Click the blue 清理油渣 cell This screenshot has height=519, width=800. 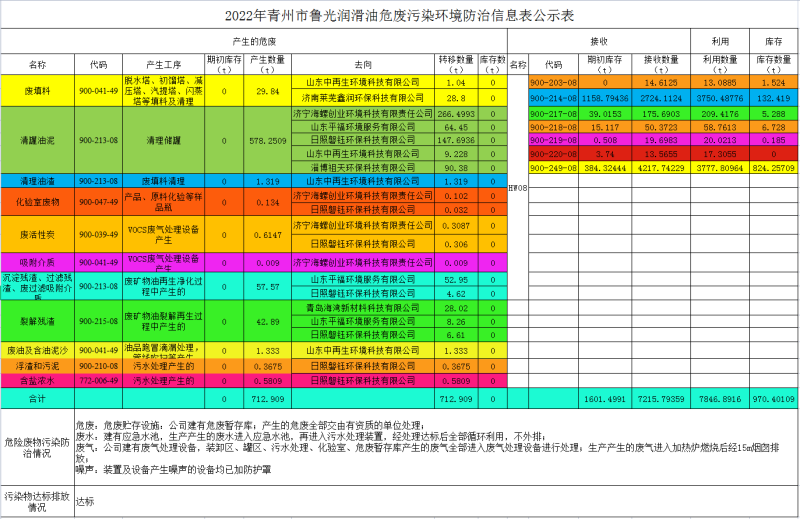(x=37, y=181)
